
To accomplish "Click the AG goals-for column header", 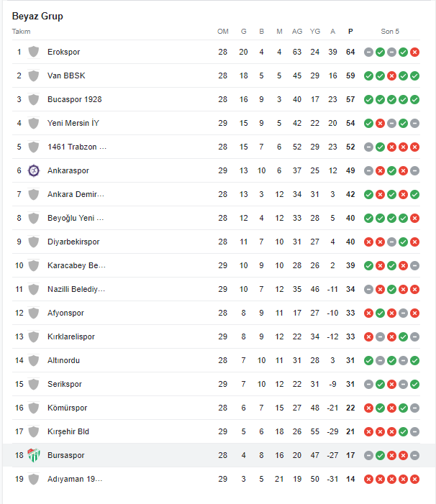I will click(297, 32).
